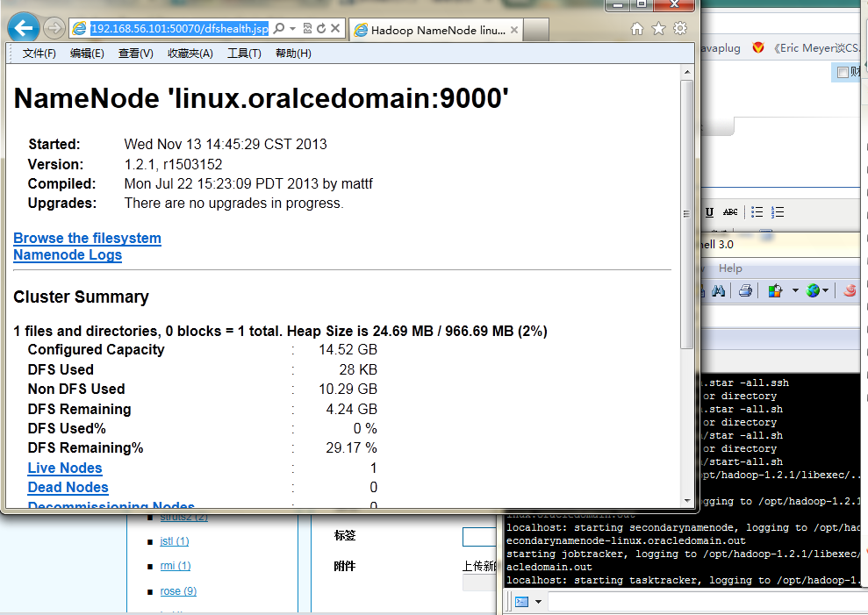This screenshot has height=615, width=868.
Task: Open the jstl (1) category link in background page
Action: pyautogui.click(x=175, y=540)
